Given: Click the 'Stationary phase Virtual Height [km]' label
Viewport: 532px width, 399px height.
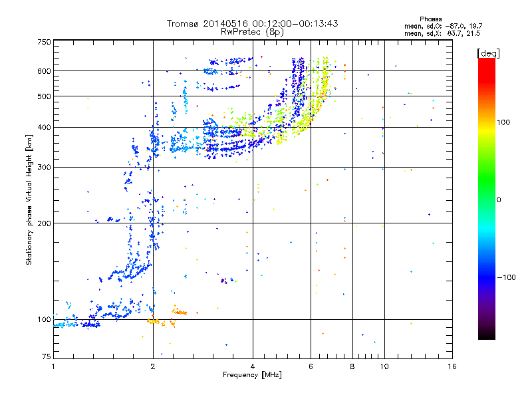Looking at the screenshot, I should 29,199.
